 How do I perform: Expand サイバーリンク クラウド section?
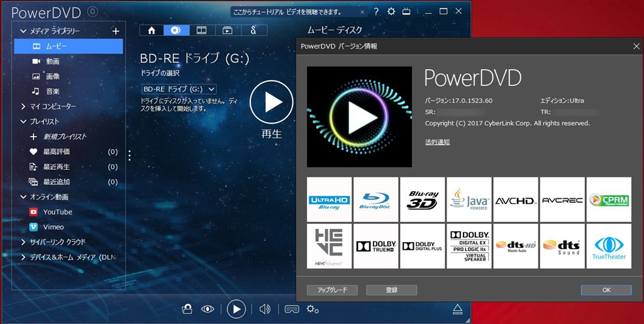point(23,242)
